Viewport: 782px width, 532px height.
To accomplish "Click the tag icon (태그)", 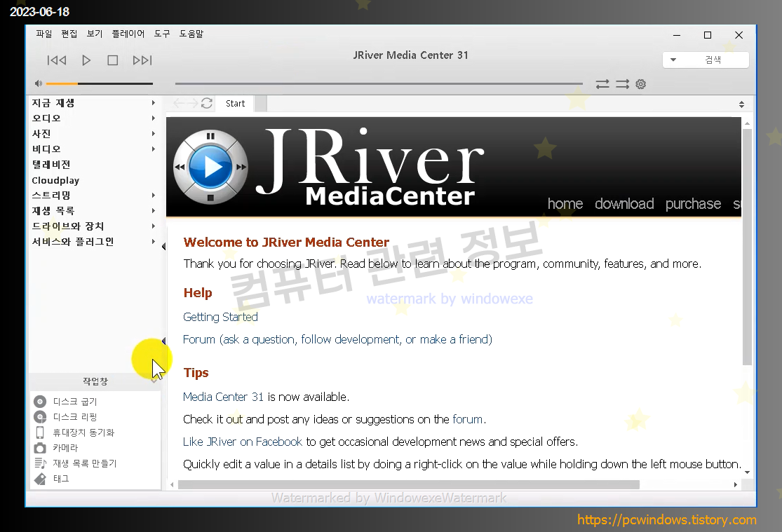I will click(x=40, y=479).
